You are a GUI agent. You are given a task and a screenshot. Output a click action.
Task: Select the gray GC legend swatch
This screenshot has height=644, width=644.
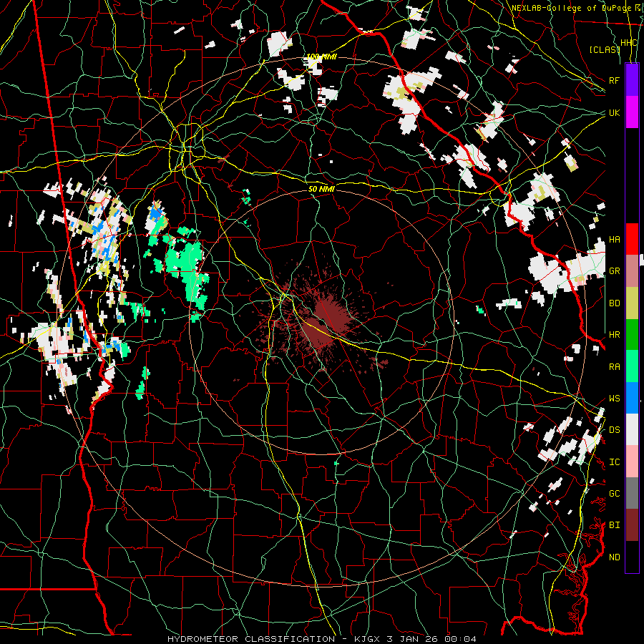pyautogui.click(x=632, y=493)
